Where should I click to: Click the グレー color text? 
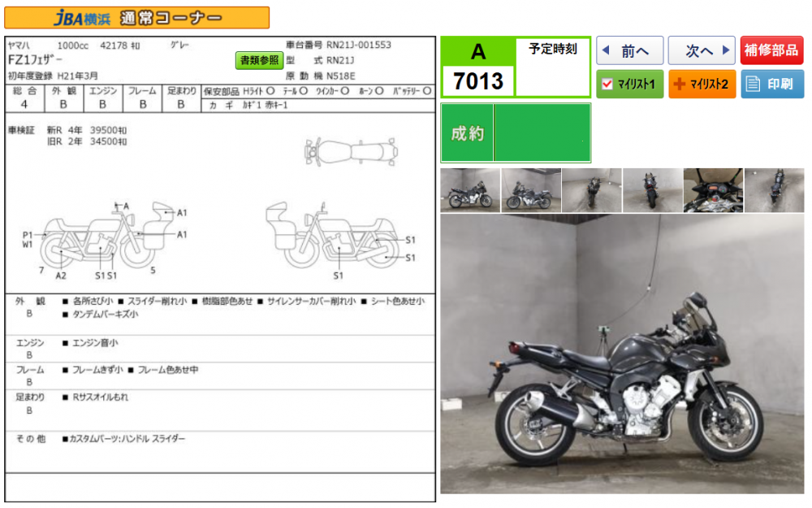(179, 46)
